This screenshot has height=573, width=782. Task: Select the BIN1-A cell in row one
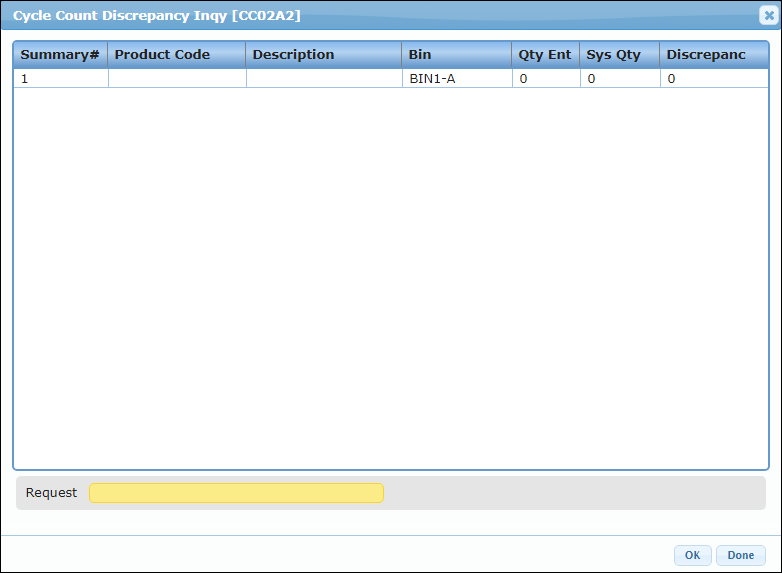[x=456, y=78]
